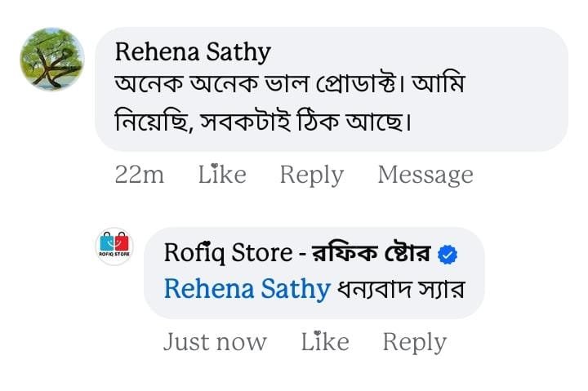Reply to the Rofiq Store comment
The image size is (588, 391).
tap(414, 342)
